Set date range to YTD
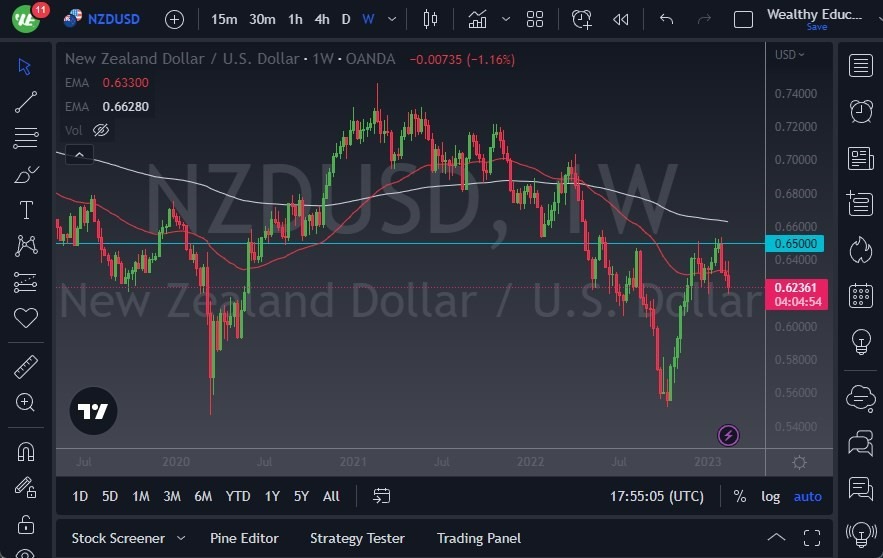The width and height of the screenshot is (883, 558). tap(238, 496)
